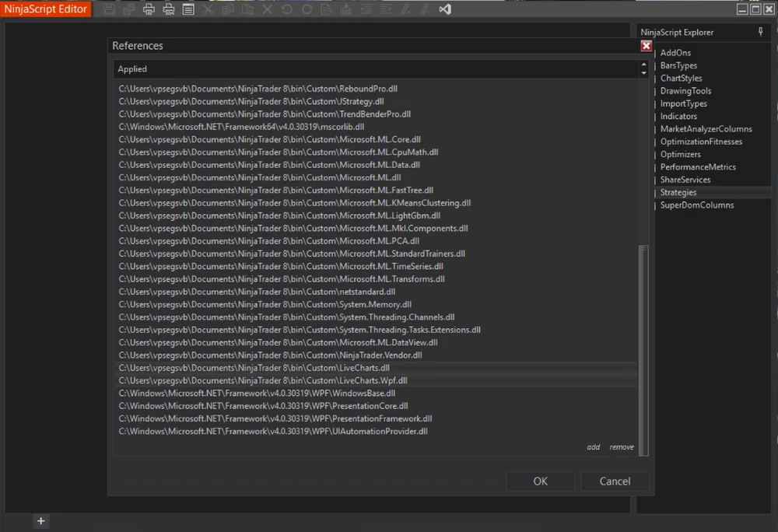Select the Microsoft.ML.Core.dll row

[375, 139]
